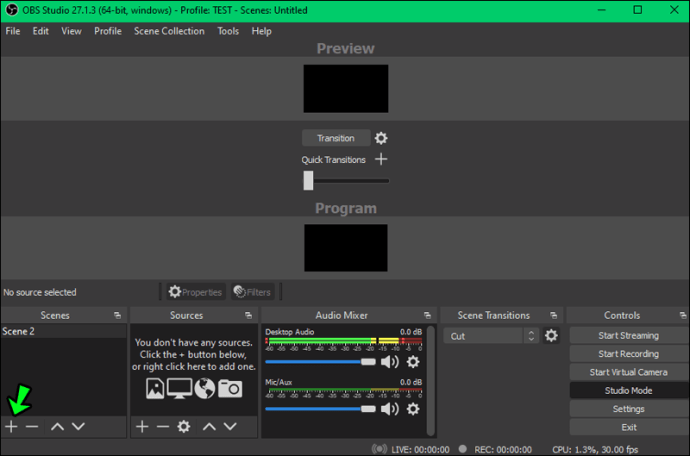Open the Help menu

pos(261,31)
